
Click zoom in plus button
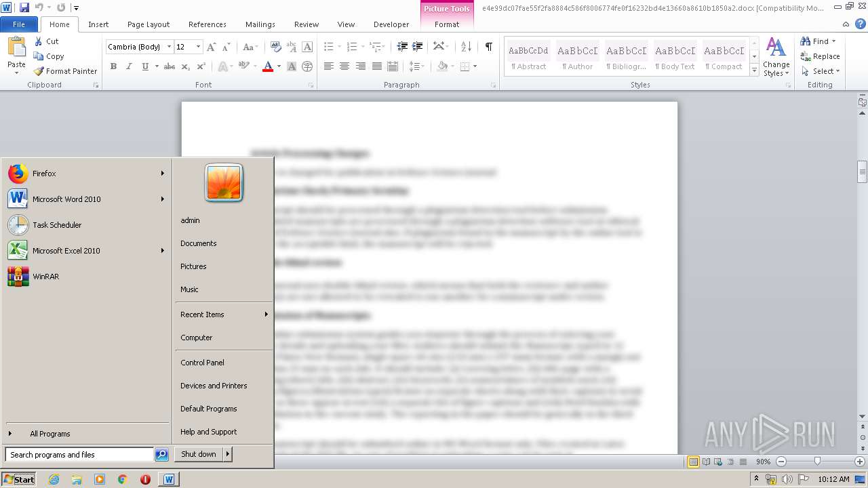(859, 462)
